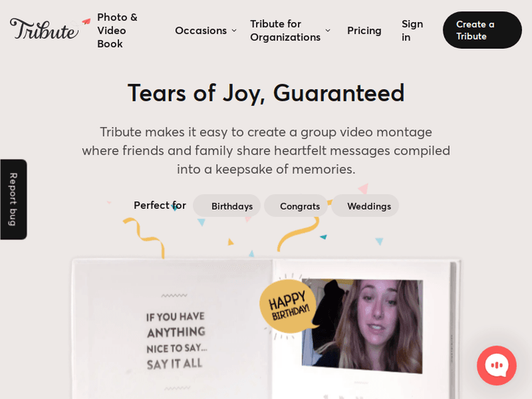The height and width of the screenshot is (399, 532).
Task: Click the yellow Happy Birthday speech badge
Action: coord(288,306)
